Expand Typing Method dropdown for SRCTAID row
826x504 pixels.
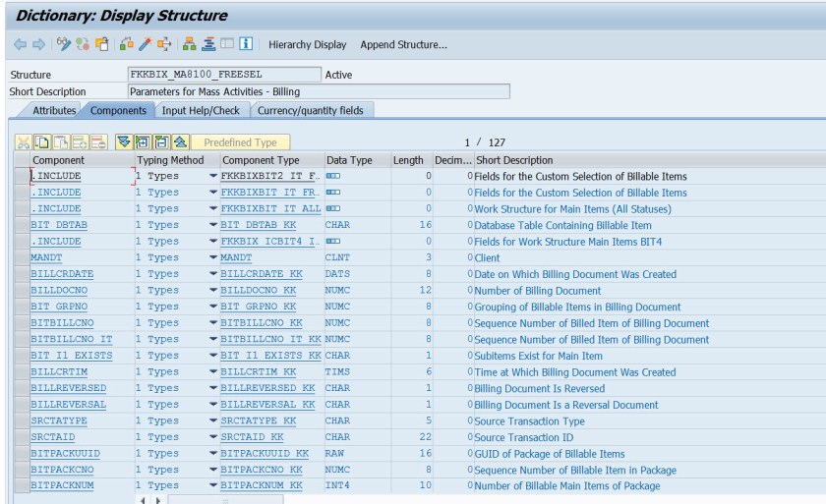(x=213, y=436)
